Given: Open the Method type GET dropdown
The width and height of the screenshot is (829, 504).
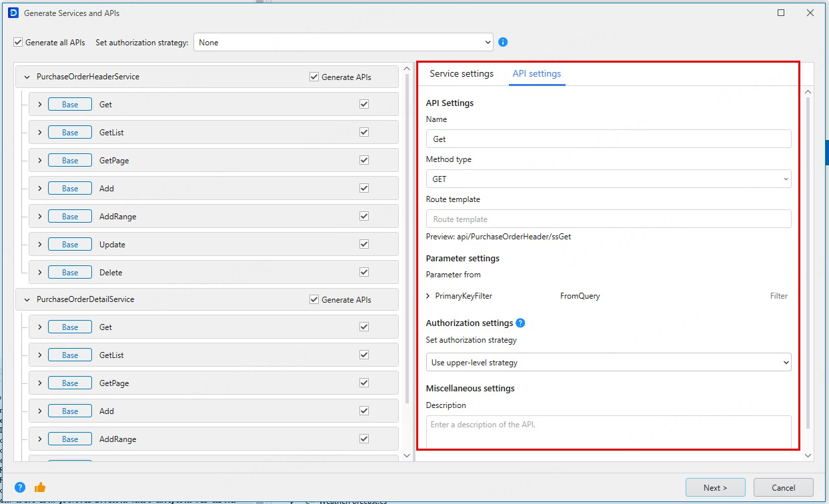Looking at the screenshot, I should [x=608, y=179].
